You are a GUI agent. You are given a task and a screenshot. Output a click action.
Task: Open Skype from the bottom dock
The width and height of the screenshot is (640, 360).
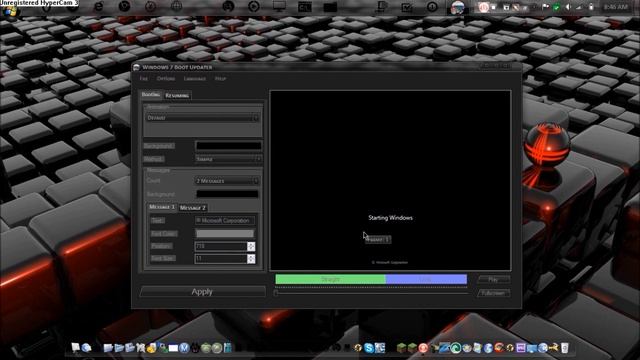pos(369,348)
